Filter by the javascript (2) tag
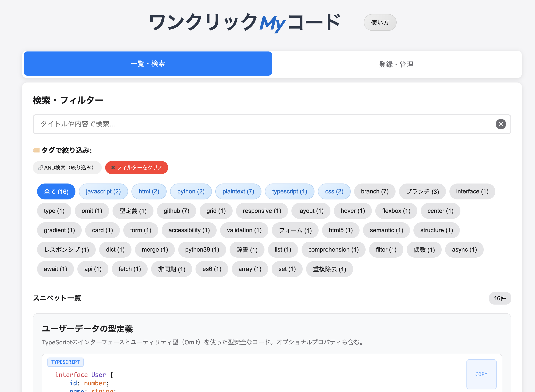This screenshot has width=535, height=392. 103,191
